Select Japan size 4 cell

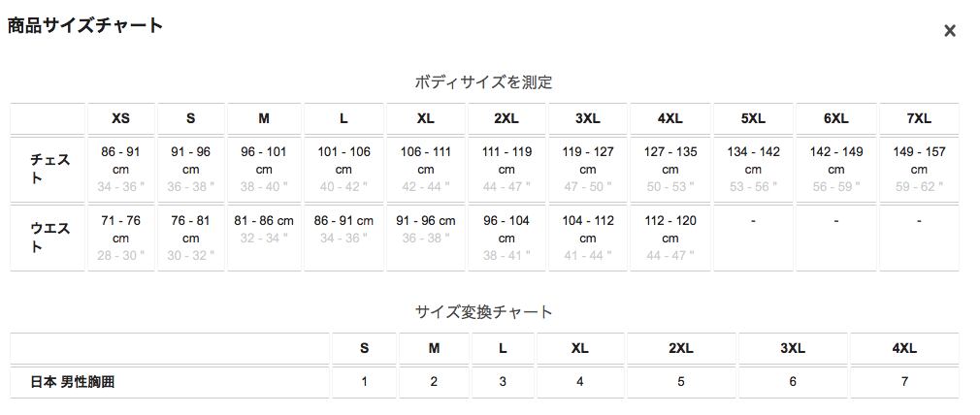pyautogui.click(x=579, y=382)
